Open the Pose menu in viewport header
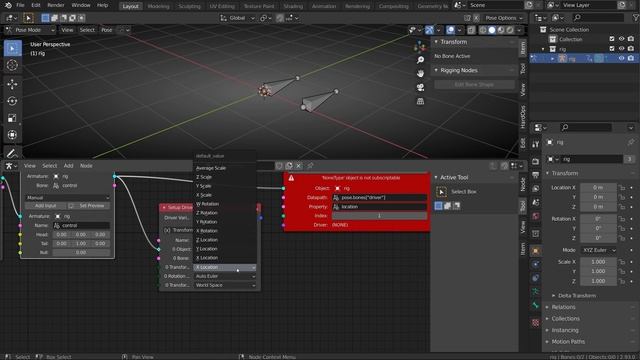 107,30
